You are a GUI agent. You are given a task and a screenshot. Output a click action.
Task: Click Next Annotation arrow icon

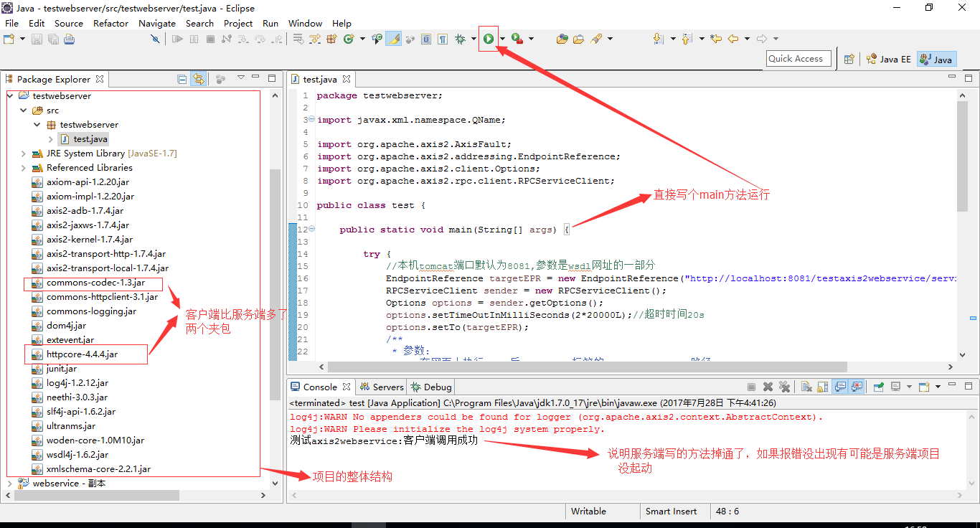(x=658, y=39)
